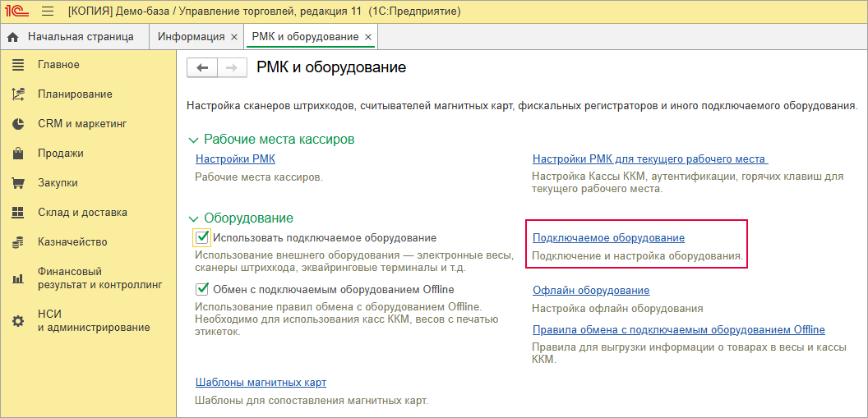Viewport: 868px width, 418px height.
Task: Open the Склад и доставка grid icon
Action: [x=18, y=213]
